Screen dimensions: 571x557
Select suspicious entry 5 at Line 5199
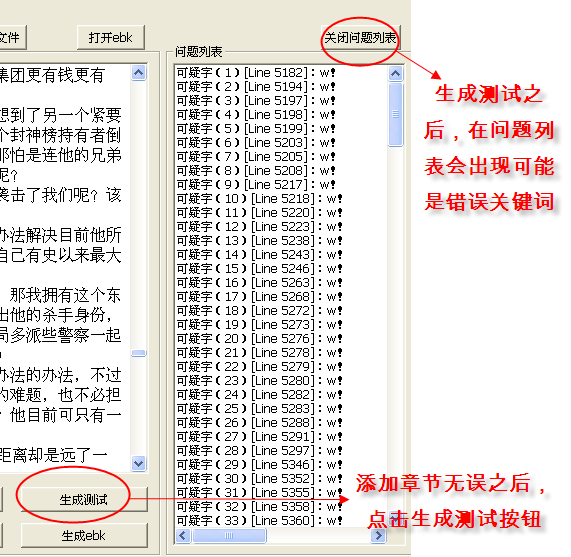pos(256,129)
